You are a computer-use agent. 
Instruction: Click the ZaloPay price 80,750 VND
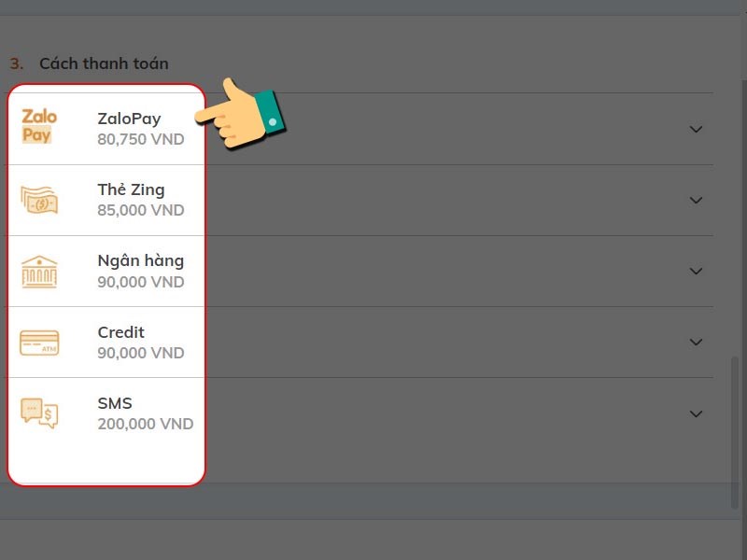(x=140, y=140)
